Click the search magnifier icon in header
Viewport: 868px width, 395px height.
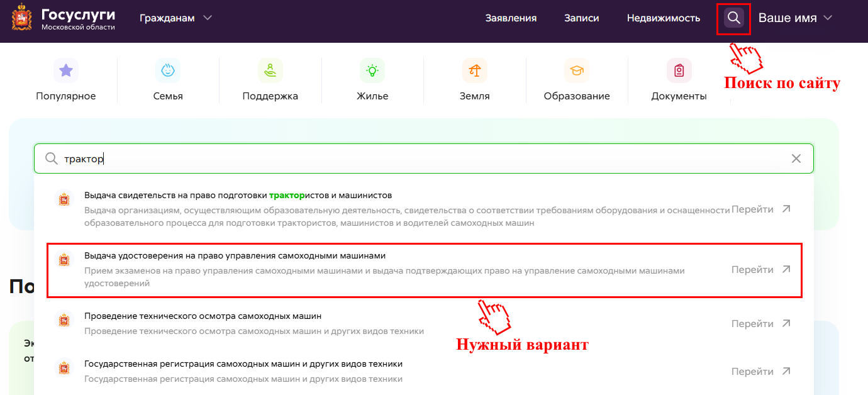click(733, 18)
